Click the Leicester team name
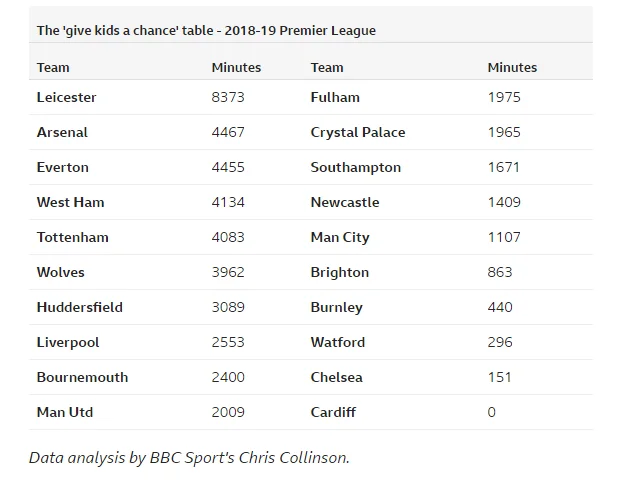621x500 pixels. 66,97
